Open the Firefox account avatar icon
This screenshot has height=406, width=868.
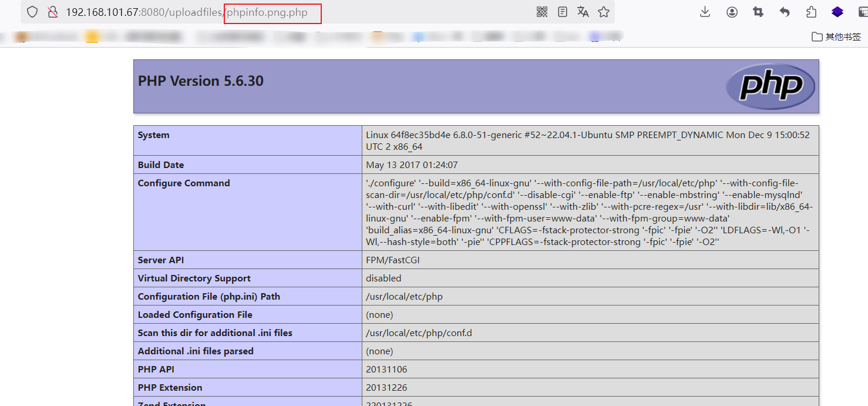(x=732, y=12)
